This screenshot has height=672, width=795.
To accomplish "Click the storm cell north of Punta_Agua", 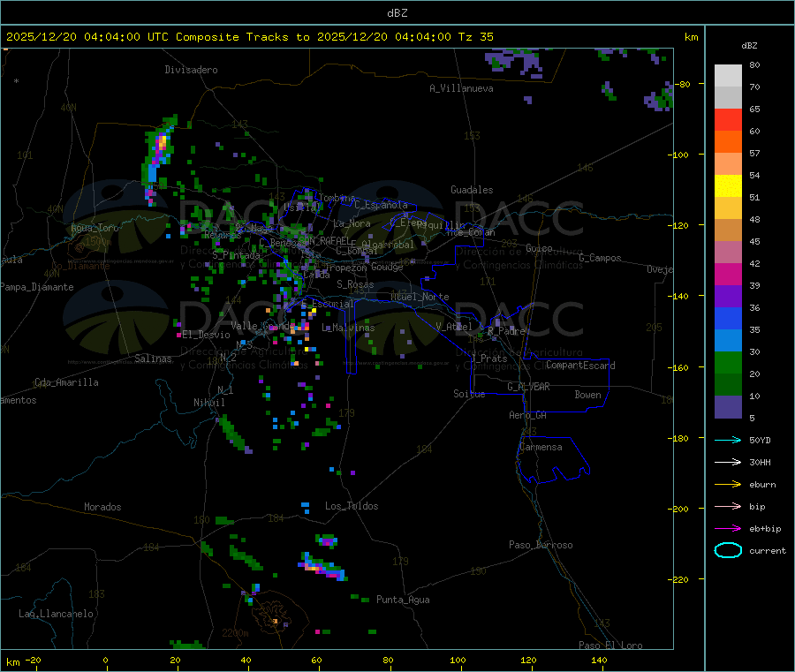I will tap(322, 567).
